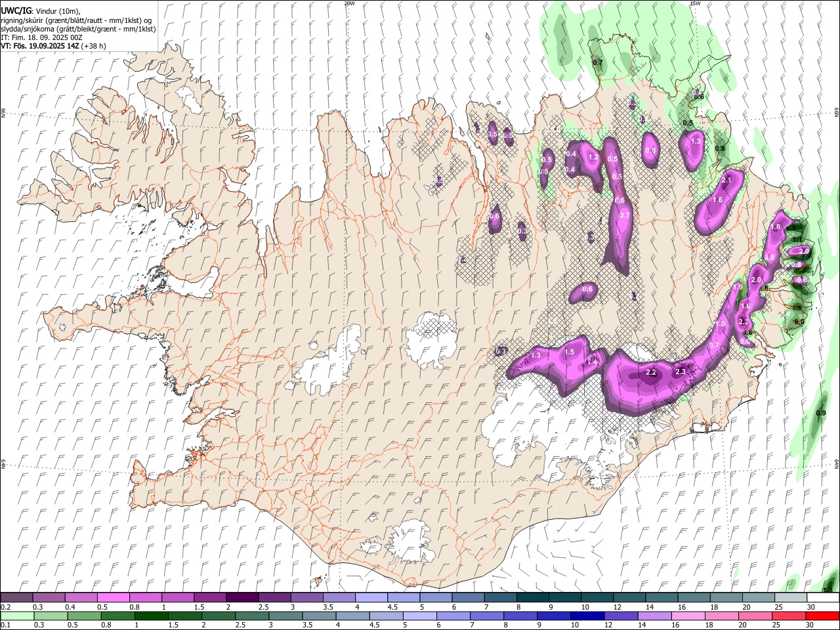Click the 1.5 value in the pink snow band

570,352
